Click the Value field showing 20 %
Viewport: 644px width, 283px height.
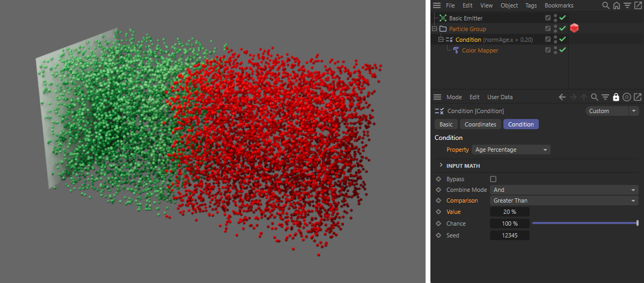510,212
